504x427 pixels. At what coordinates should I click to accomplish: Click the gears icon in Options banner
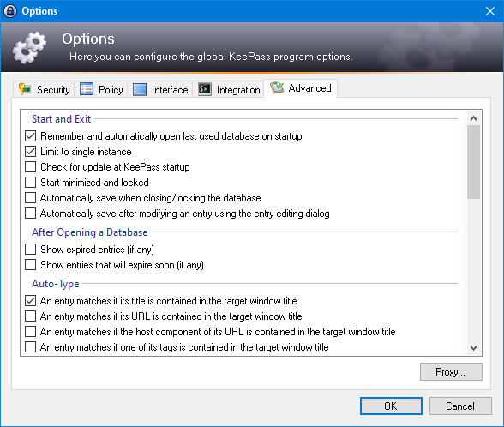[x=29, y=48]
